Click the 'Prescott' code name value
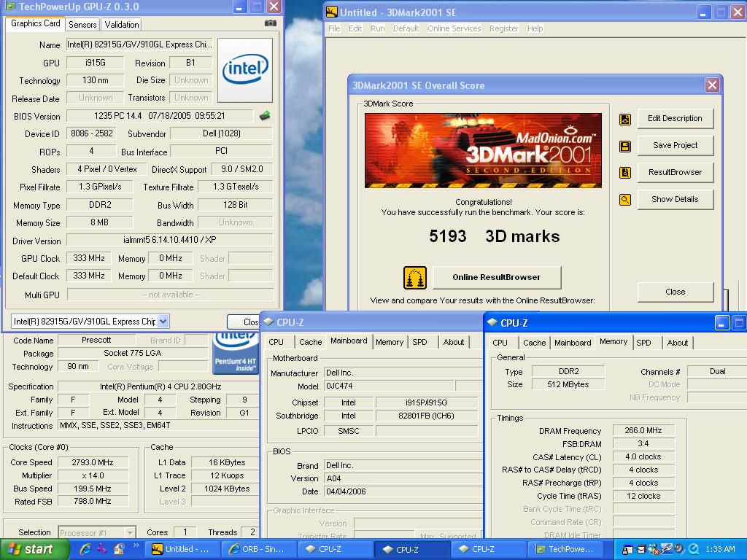 [x=96, y=340]
